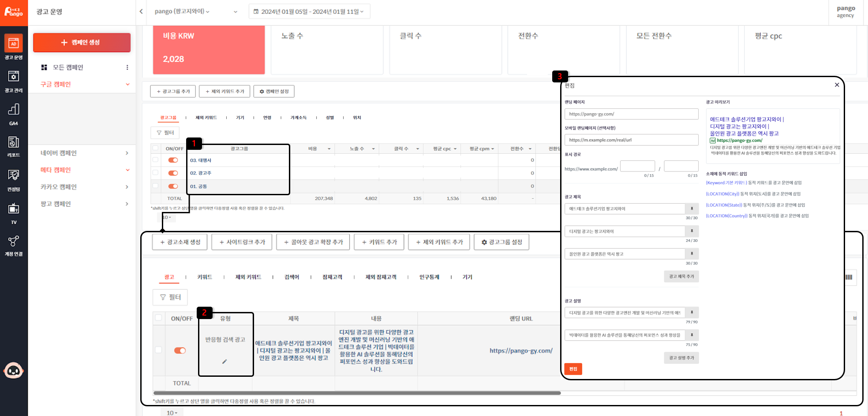
Task: Pin the second ad description field
Action: pos(692,335)
